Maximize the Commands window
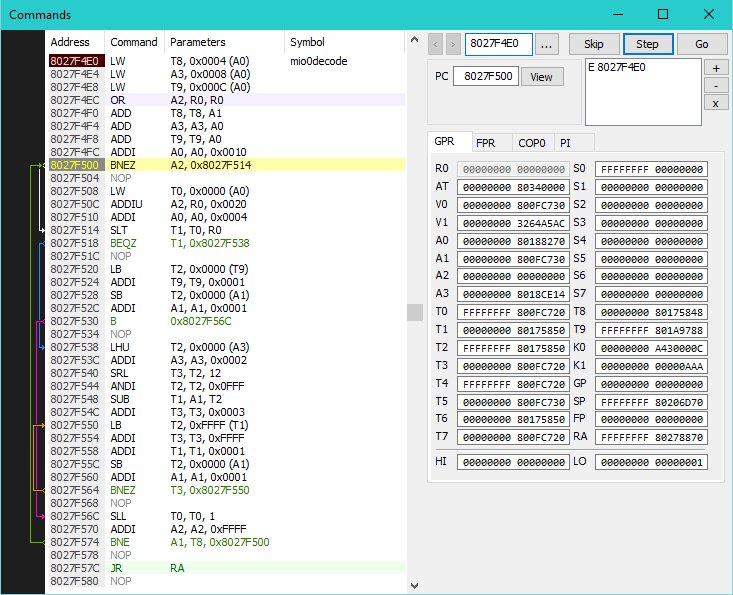Viewport: 733px width, 595px height. coord(663,14)
